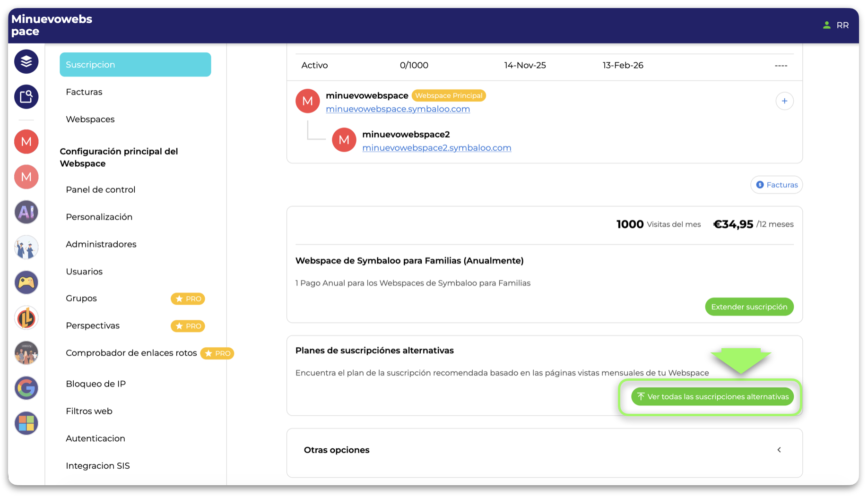Image resolution: width=868 pixels, height=497 pixels.
Task: Open the Microsoft windows webspace icon
Action: [x=26, y=423]
